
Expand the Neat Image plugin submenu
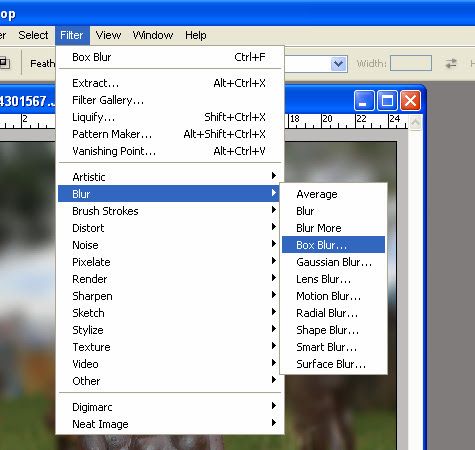pyautogui.click(x=170, y=424)
